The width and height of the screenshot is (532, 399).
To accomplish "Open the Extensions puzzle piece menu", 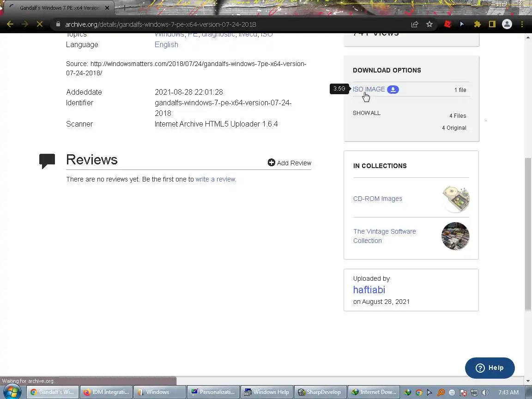I will tap(478, 24).
